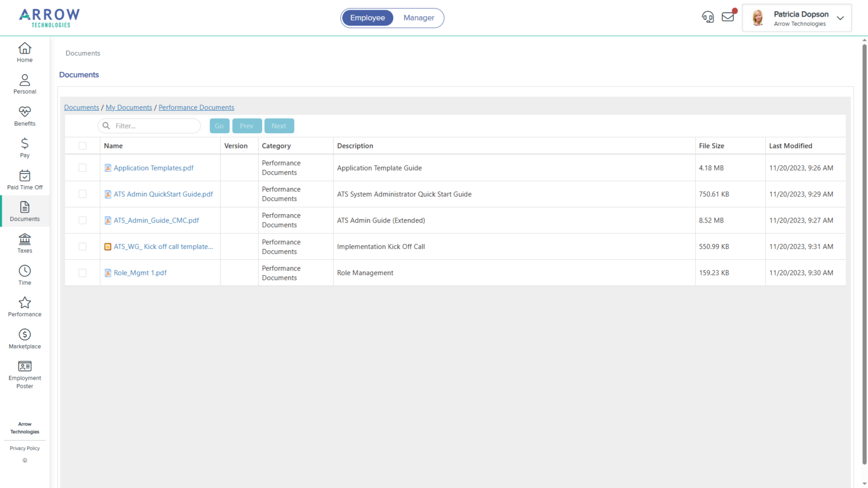Open Paid Time Off

point(24,180)
